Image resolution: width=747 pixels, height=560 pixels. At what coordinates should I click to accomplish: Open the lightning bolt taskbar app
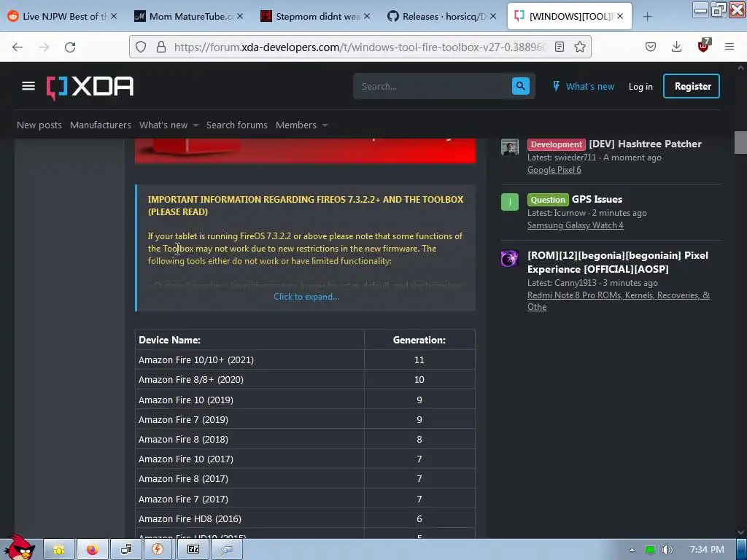point(158,550)
